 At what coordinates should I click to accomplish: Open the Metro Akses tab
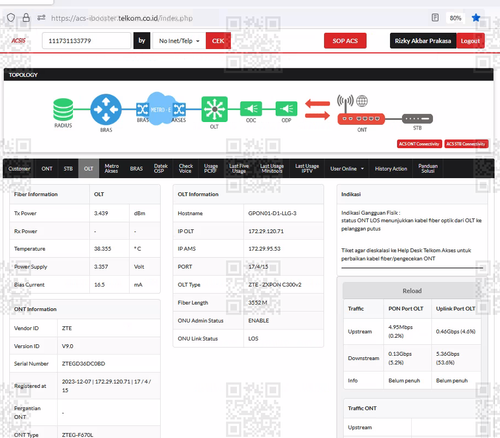click(x=112, y=169)
